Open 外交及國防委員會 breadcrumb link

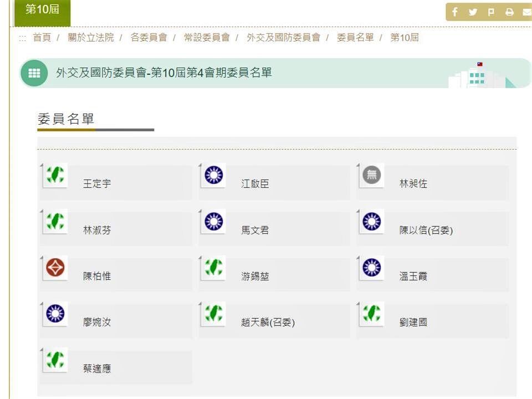[x=283, y=37]
